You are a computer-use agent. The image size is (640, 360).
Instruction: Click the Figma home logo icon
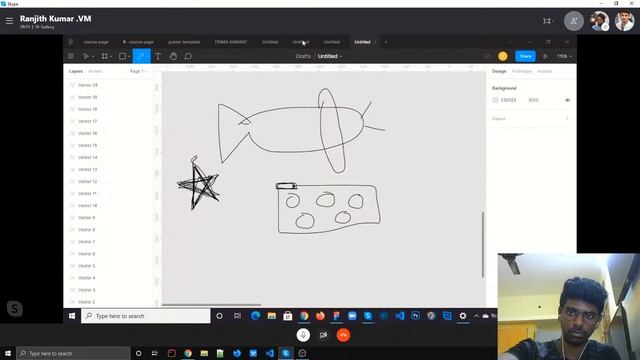click(71, 42)
